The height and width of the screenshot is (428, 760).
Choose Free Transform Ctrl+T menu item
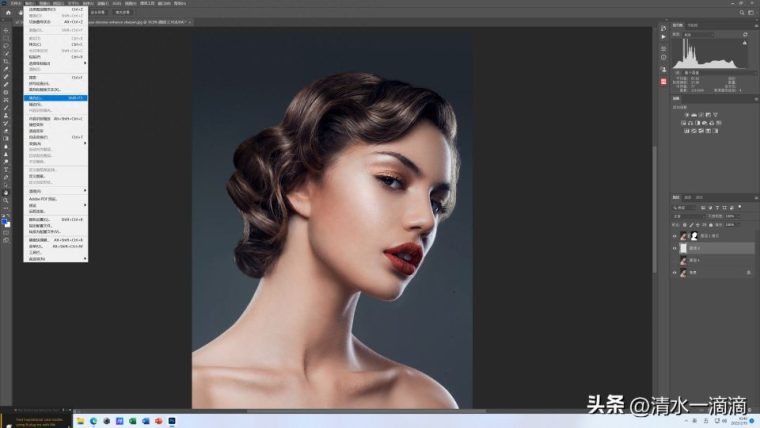pyautogui.click(x=56, y=137)
